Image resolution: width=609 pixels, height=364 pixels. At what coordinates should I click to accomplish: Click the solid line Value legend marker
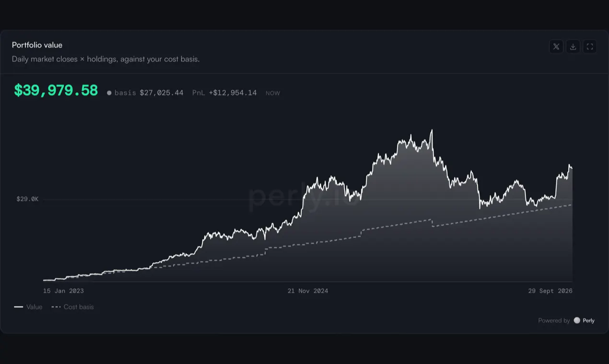19,307
